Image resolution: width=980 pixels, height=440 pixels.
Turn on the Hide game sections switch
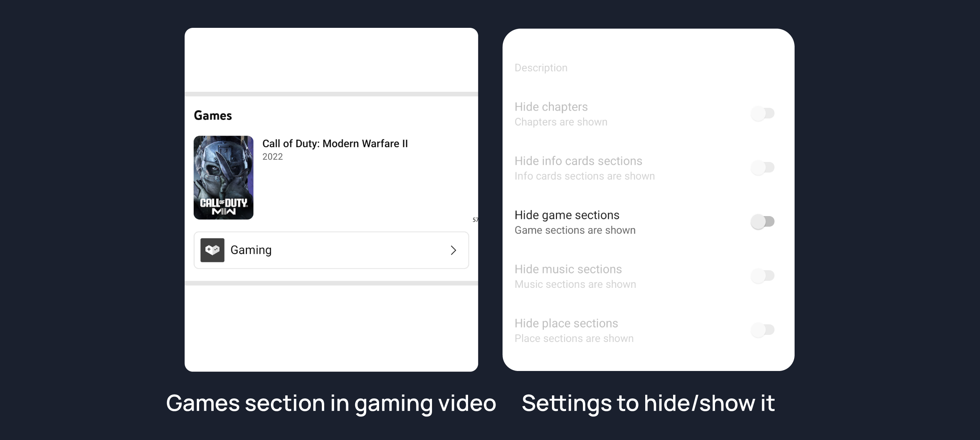click(x=762, y=222)
